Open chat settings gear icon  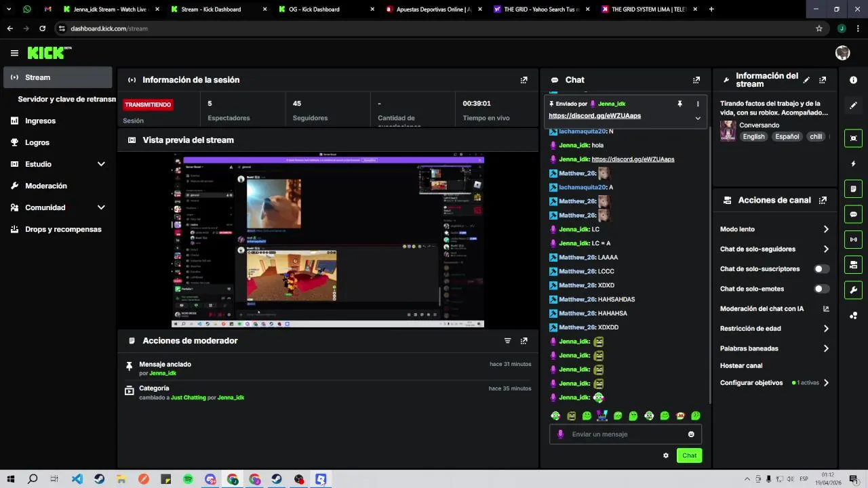666,455
